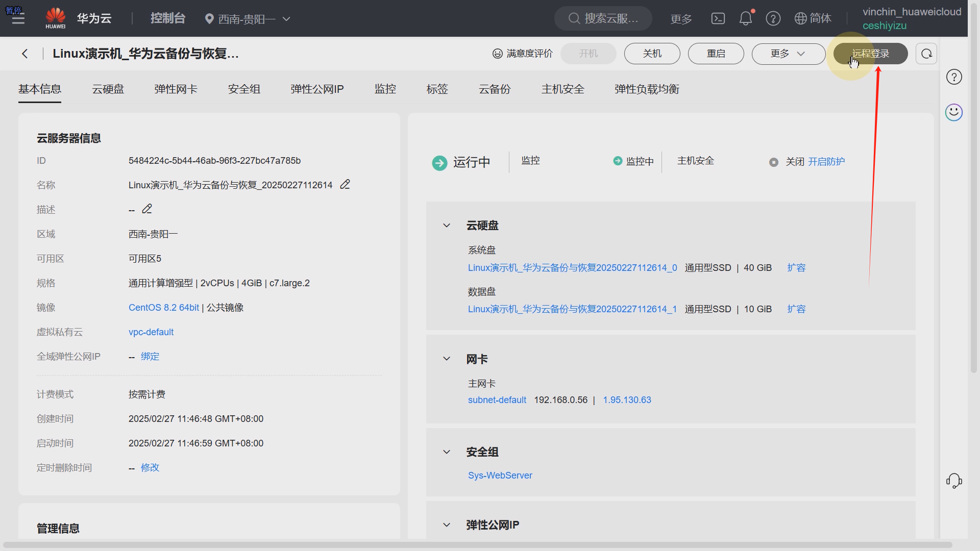980x551 pixels.
Task: Collapse the 网卡 section
Action: (447, 359)
